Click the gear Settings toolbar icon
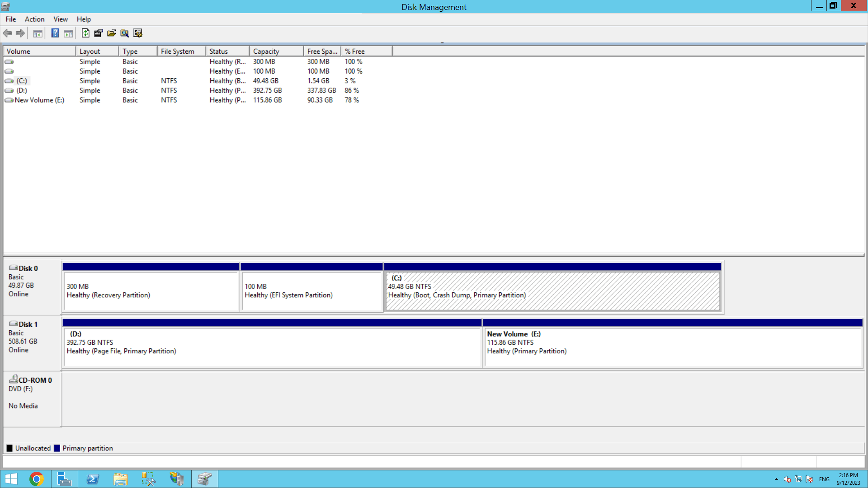This screenshot has width=868, height=488. click(x=138, y=33)
